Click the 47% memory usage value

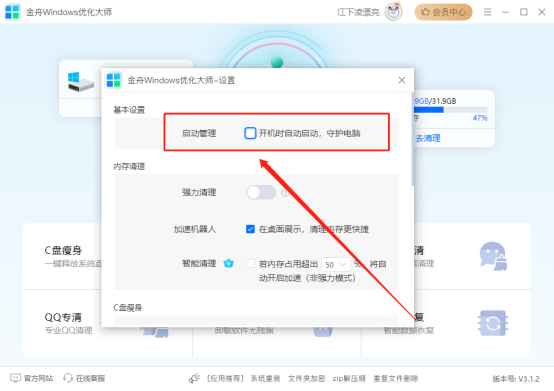(480, 118)
